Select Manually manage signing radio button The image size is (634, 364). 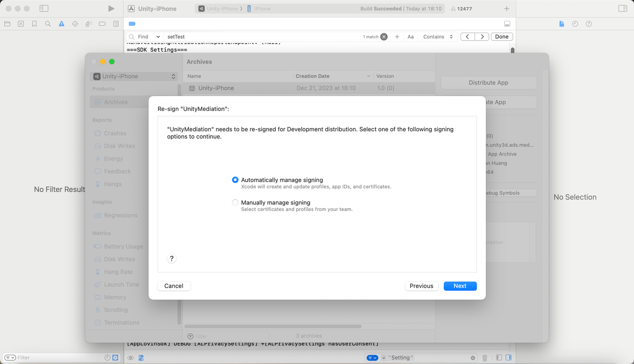(235, 203)
